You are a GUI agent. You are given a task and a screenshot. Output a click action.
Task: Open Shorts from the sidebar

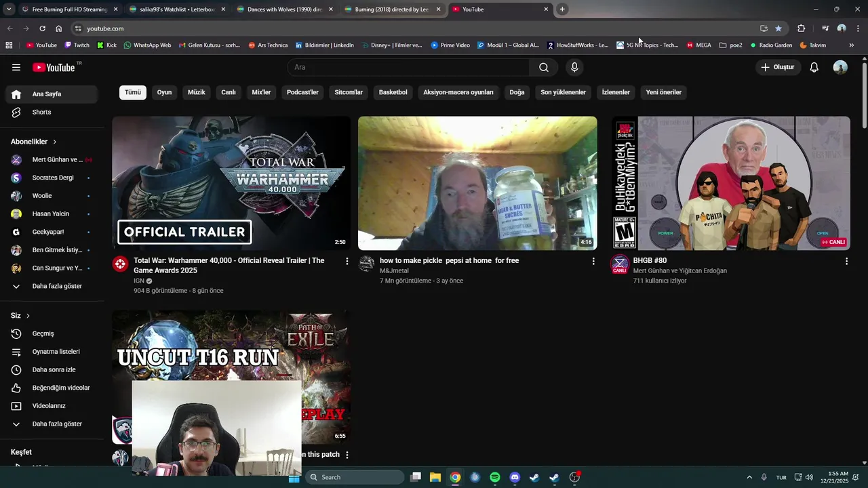click(x=52, y=112)
